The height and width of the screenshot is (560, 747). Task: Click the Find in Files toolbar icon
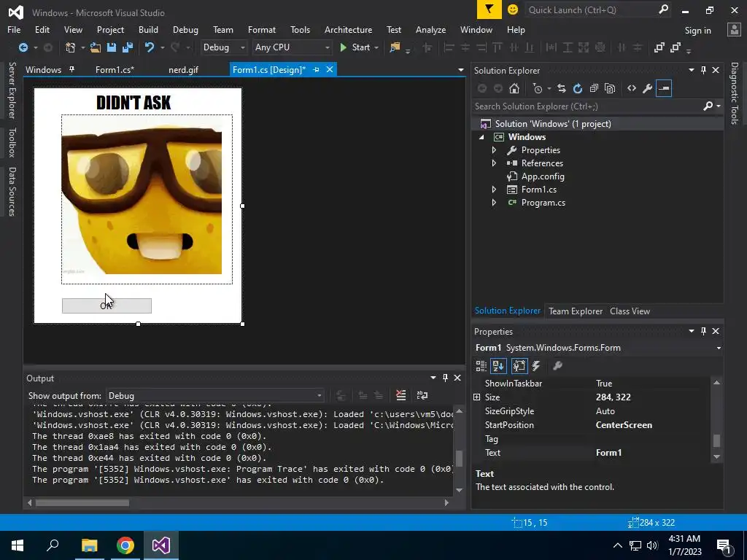pos(395,47)
